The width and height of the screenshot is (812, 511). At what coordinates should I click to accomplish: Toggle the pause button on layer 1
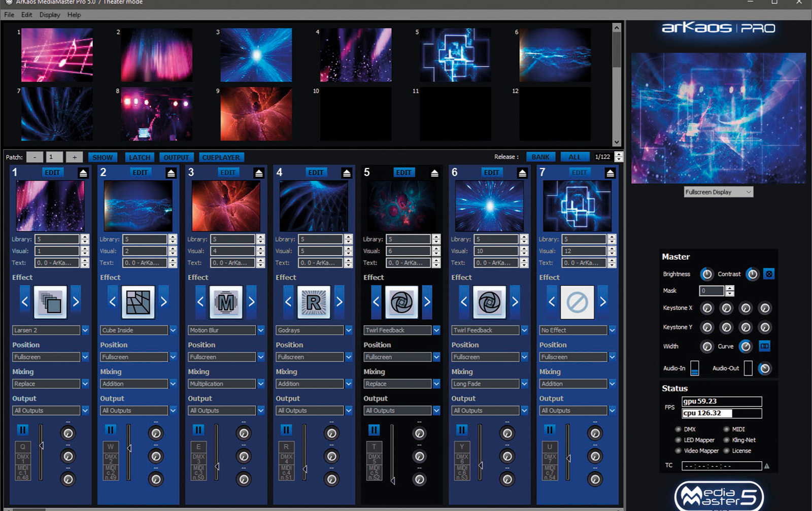tap(22, 430)
